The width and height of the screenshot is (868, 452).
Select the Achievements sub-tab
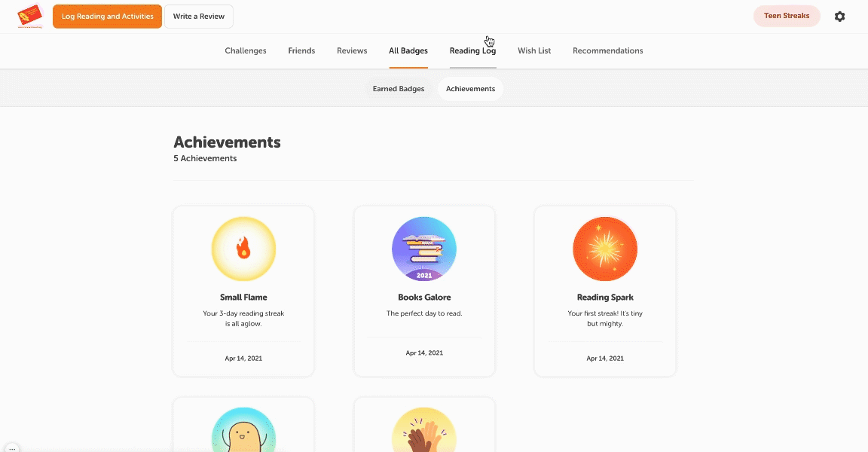coord(470,89)
